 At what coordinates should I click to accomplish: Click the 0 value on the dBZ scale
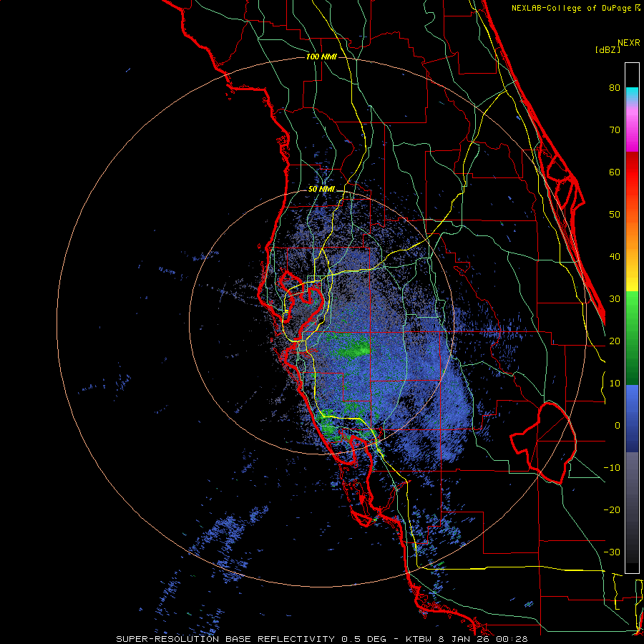[618, 426]
